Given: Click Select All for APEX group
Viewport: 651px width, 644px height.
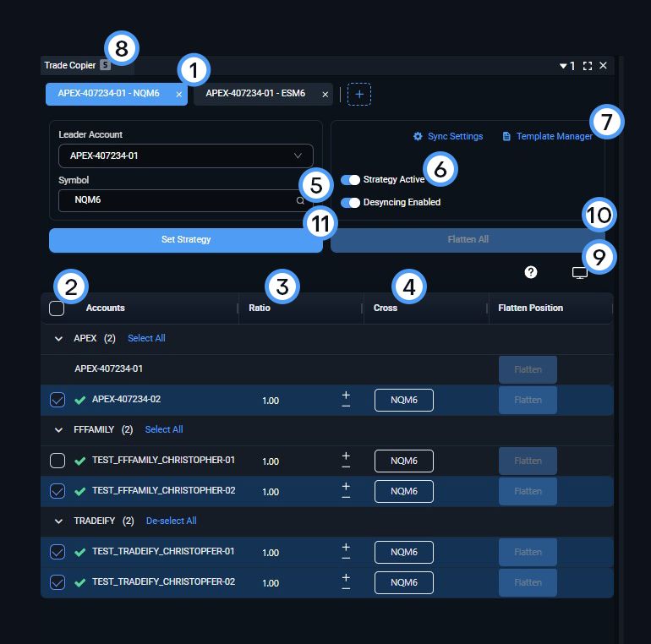Looking at the screenshot, I should (146, 338).
